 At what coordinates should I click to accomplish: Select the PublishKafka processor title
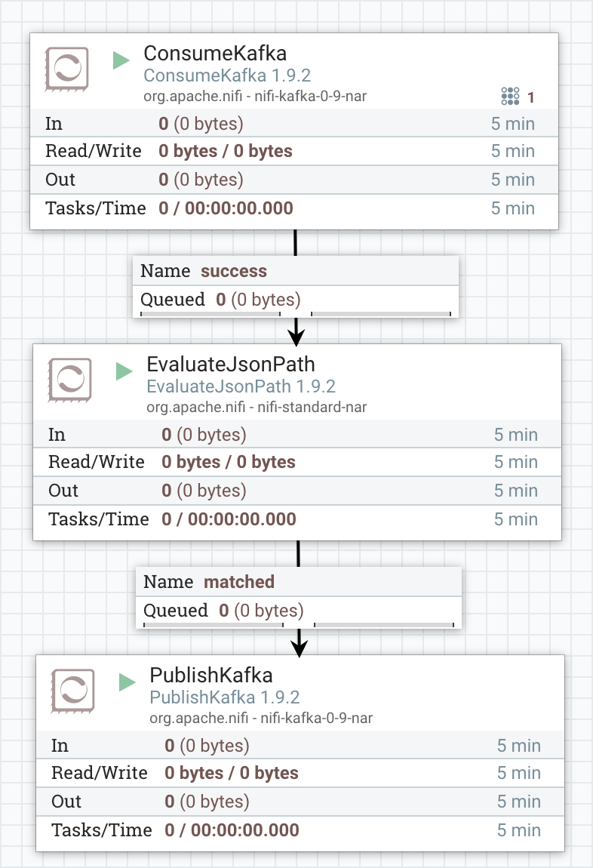coord(211,676)
